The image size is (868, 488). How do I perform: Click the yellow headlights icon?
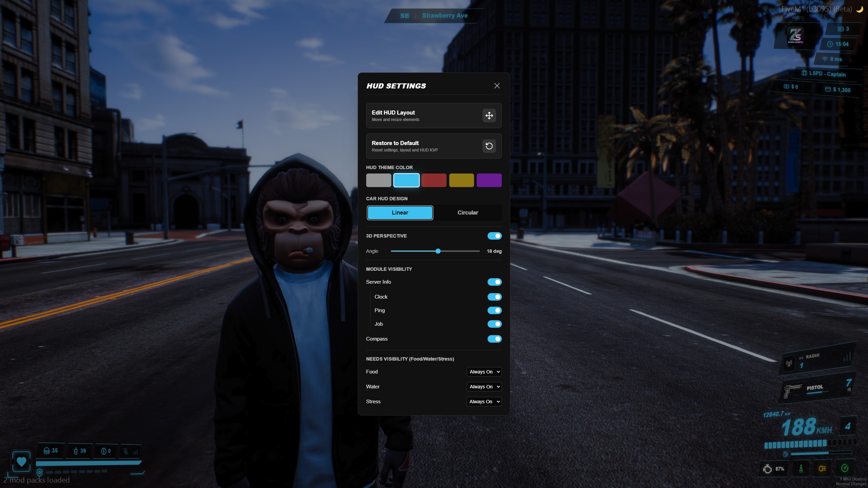tap(822, 468)
